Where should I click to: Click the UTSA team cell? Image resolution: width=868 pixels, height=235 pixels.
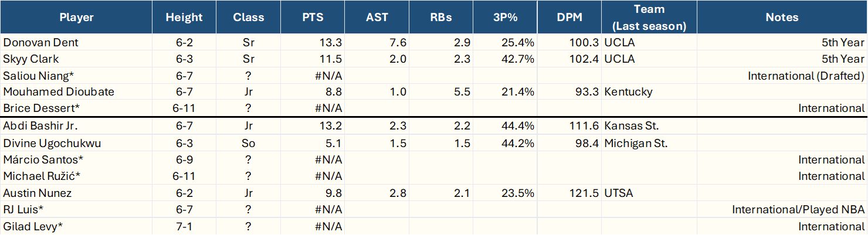click(649, 193)
